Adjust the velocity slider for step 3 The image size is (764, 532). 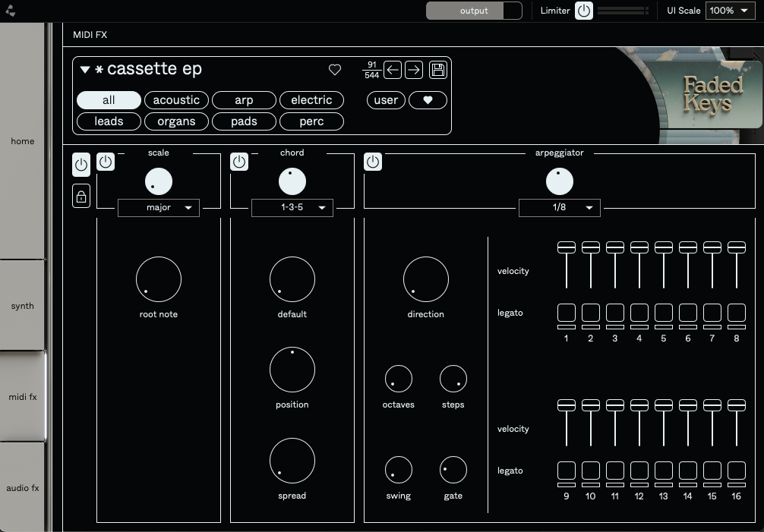615,247
